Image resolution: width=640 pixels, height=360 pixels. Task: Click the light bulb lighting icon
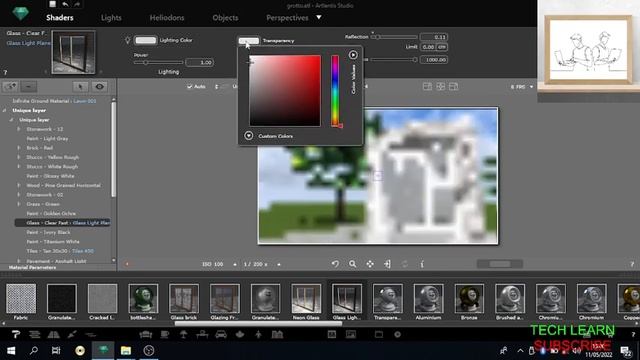point(127,40)
